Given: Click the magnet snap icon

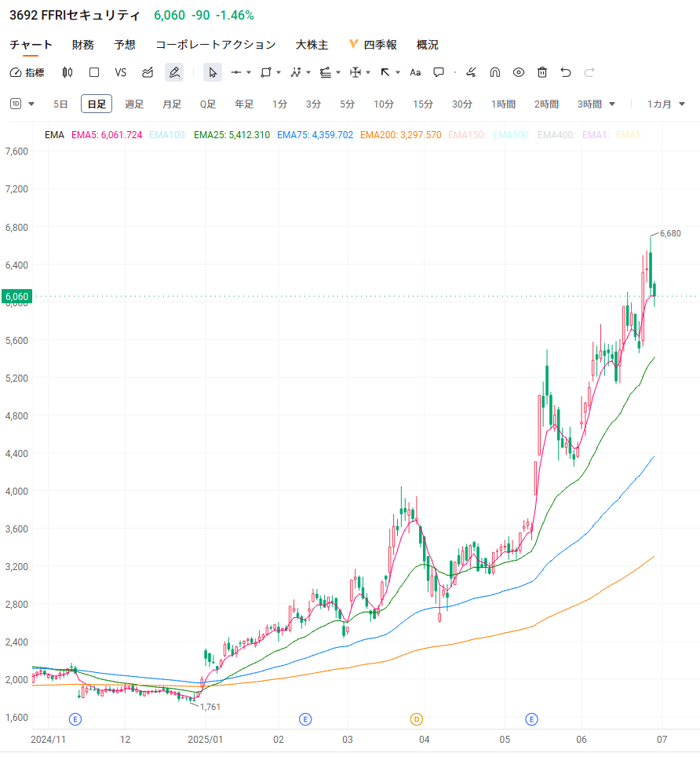Looking at the screenshot, I should (x=494, y=72).
